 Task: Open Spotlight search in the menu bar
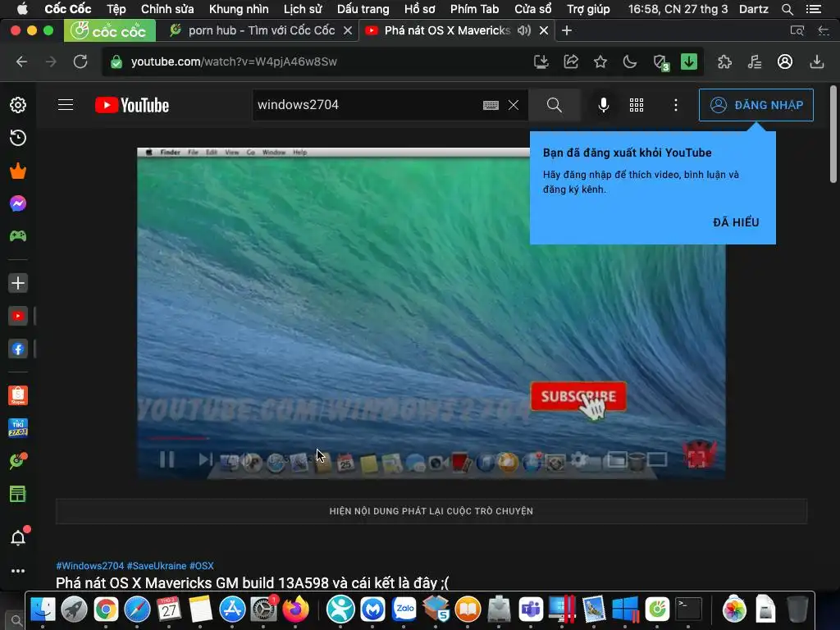pos(787,9)
